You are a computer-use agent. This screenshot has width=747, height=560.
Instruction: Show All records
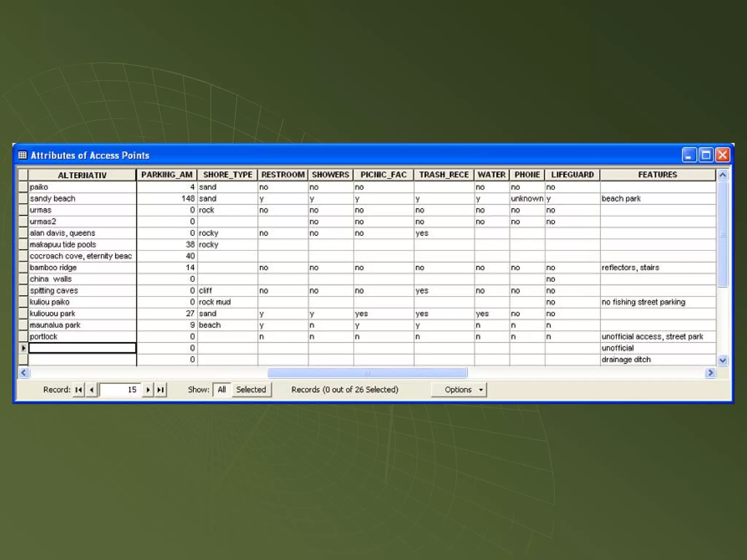[x=221, y=390]
